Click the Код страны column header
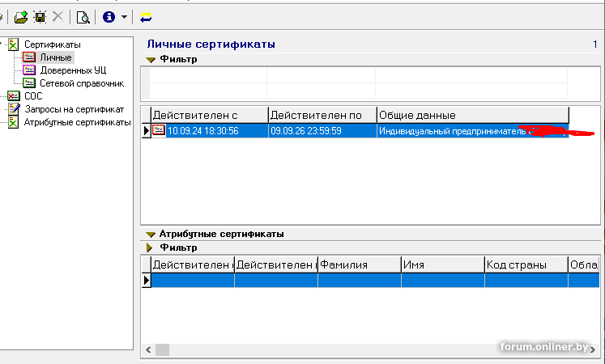 coord(526,265)
